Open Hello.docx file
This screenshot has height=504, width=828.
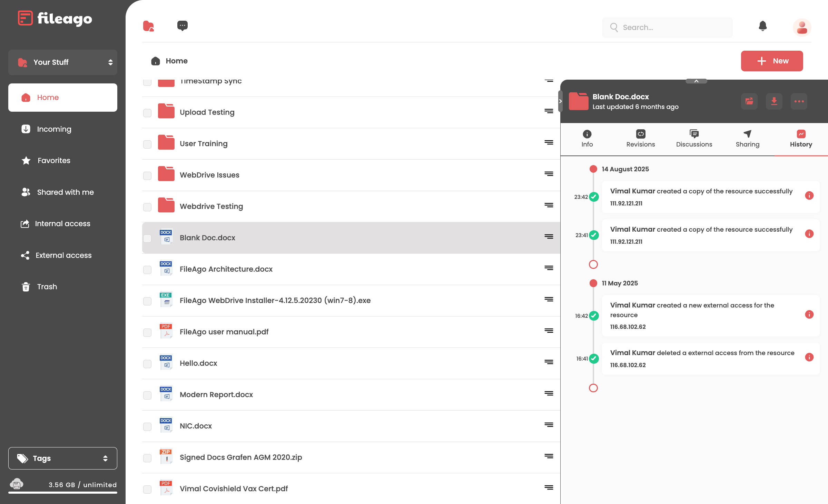coord(198,363)
